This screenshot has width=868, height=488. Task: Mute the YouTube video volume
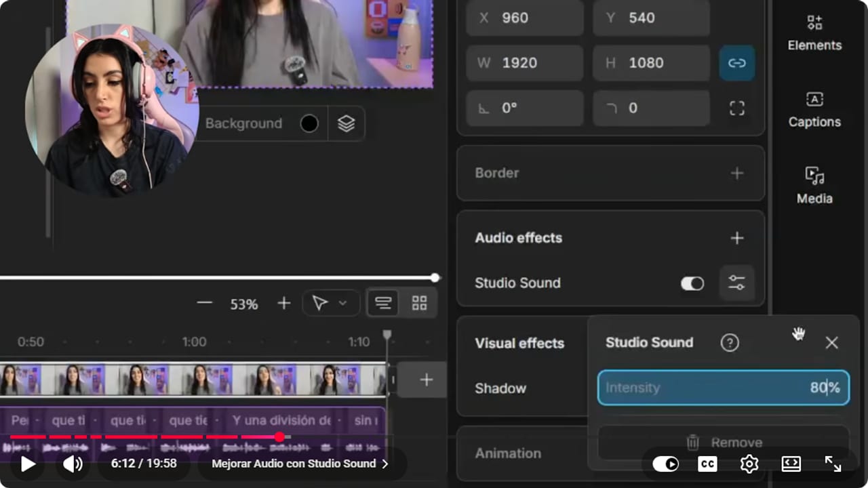pyautogui.click(x=73, y=464)
